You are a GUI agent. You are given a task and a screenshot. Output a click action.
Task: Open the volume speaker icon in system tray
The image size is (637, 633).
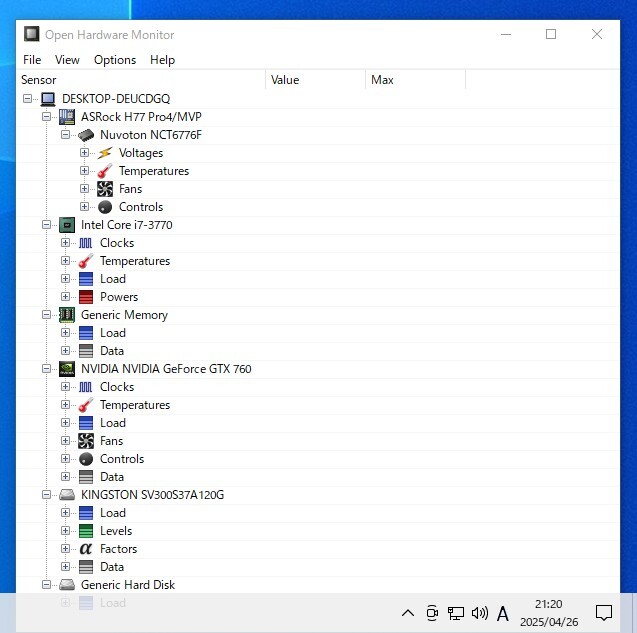tap(480, 613)
